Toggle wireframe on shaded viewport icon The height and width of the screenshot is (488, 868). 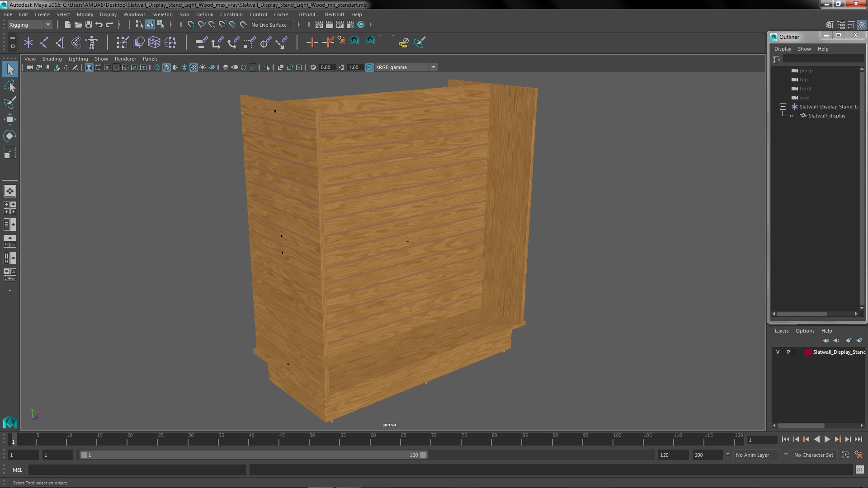coord(184,67)
